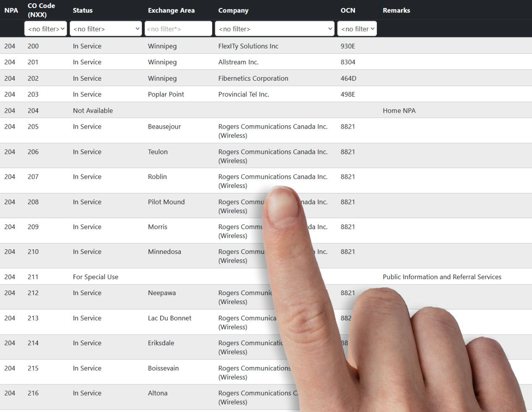
Task: Click the Exchange Area column header
Action: (171, 10)
